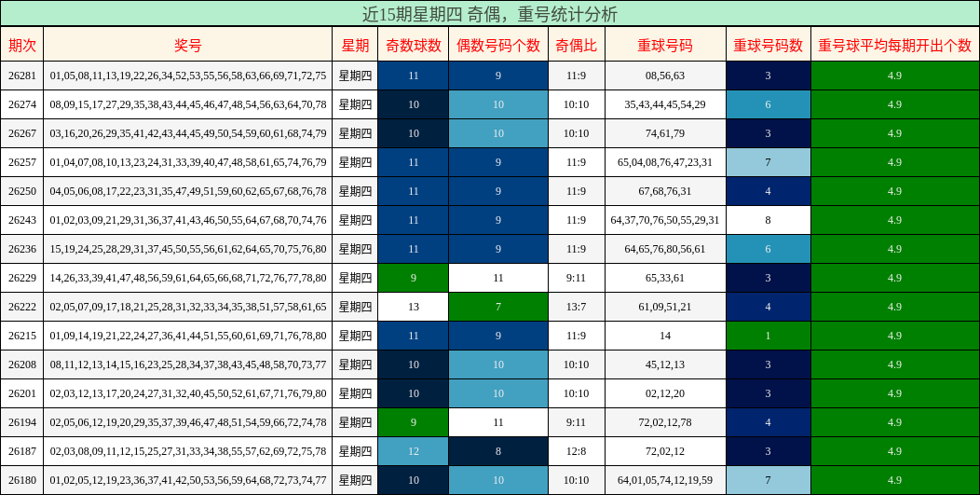Image resolution: width=980 pixels, height=495 pixels.
Task: Click repeat numbers cell 65,04,08,76,47,23,31
Action: click(665, 162)
